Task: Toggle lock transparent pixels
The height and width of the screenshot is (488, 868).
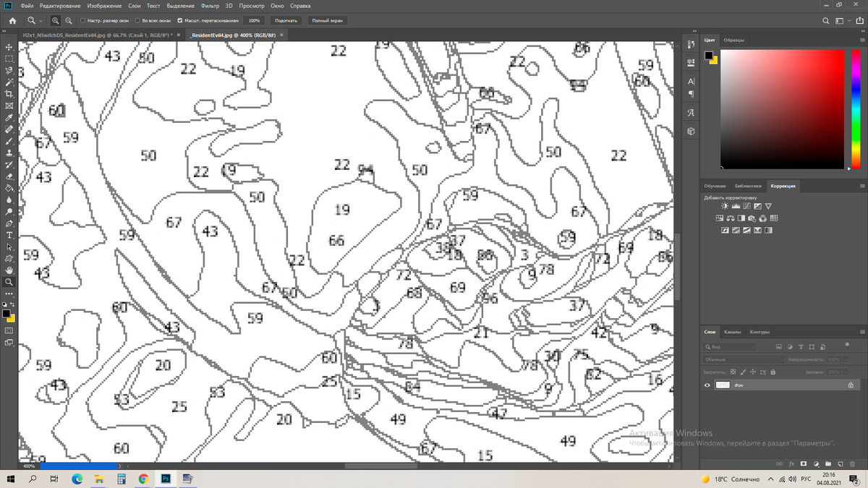Action: [x=733, y=372]
